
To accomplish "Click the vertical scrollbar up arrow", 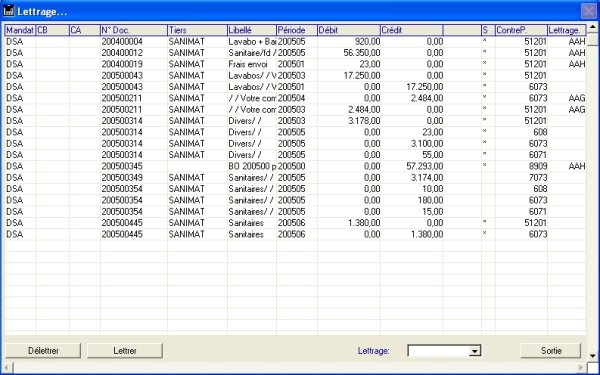I will pos(592,28).
